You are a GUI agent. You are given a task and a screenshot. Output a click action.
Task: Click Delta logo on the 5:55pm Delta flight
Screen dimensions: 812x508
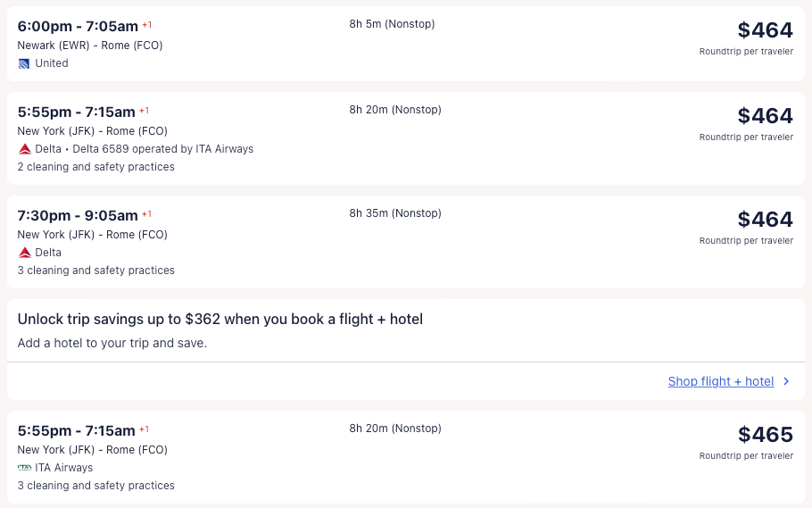[25, 149]
